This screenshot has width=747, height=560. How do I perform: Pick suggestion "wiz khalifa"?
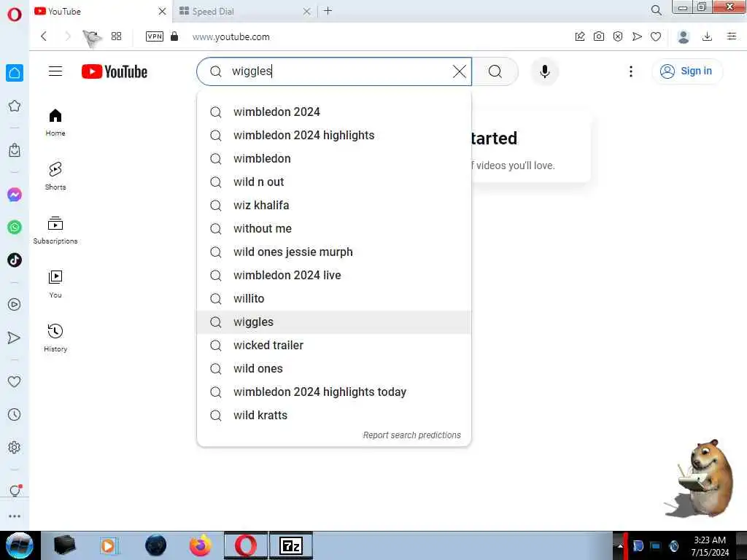pos(333,205)
